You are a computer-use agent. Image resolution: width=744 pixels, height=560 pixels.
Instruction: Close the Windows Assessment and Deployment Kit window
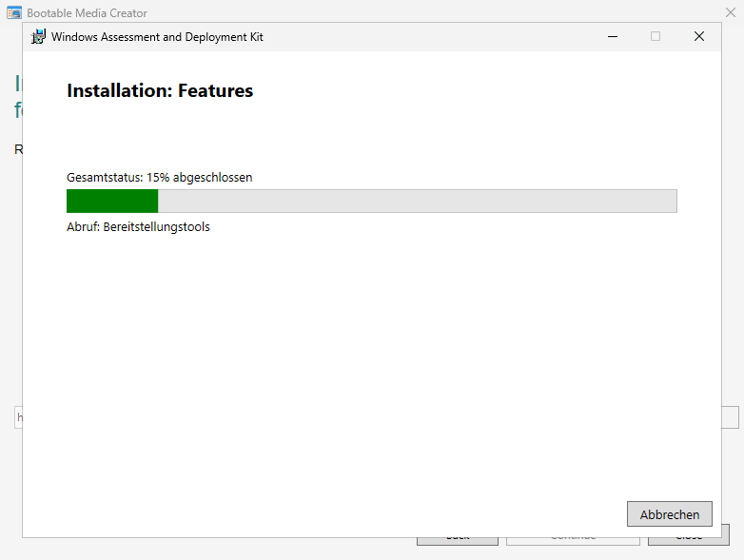tap(699, 36)
